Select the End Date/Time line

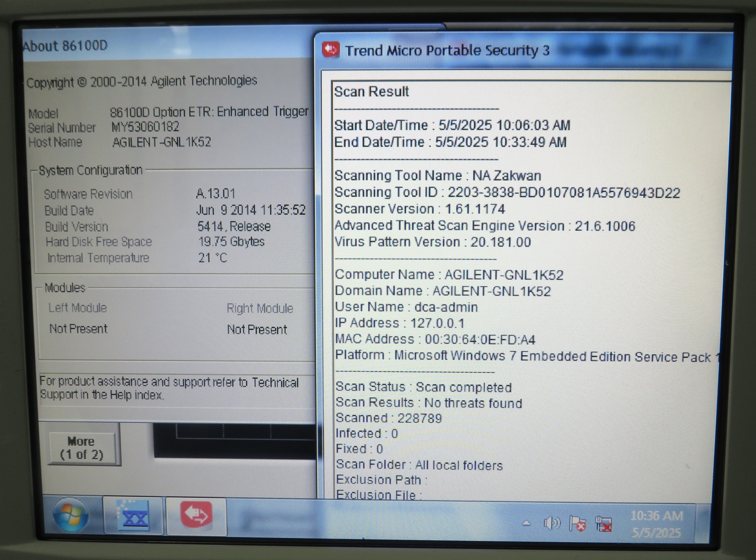click(450, 142)
